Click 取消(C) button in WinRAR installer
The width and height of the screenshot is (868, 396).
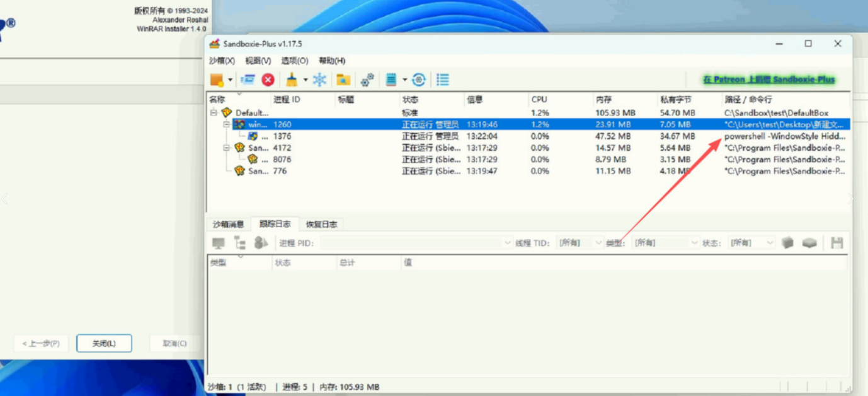pyautogui.click(x=174, y=344)
